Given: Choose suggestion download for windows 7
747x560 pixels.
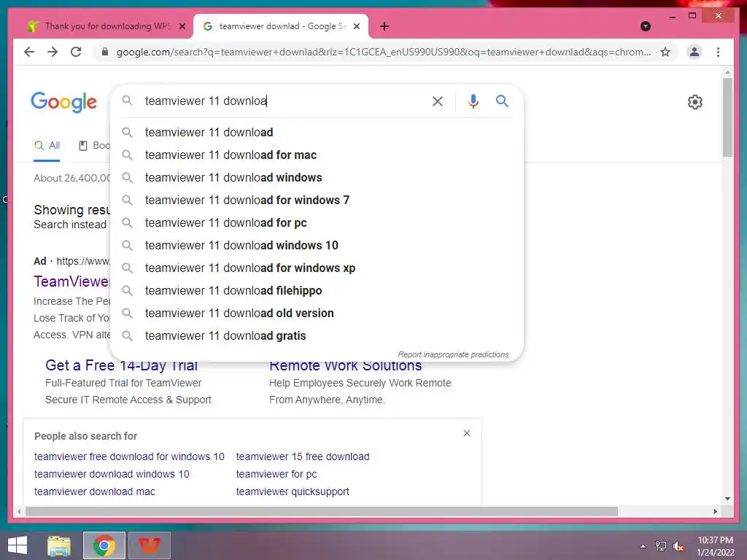Looking at the screenshot, I should pyautogui.click(x=317, y=200).
